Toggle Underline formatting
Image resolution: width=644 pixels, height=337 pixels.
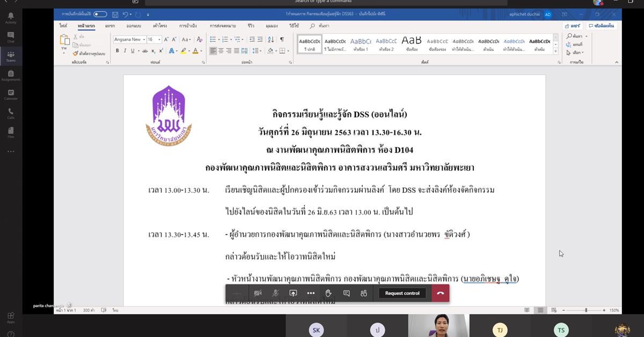pyautogui.click(x=133, y=51)
